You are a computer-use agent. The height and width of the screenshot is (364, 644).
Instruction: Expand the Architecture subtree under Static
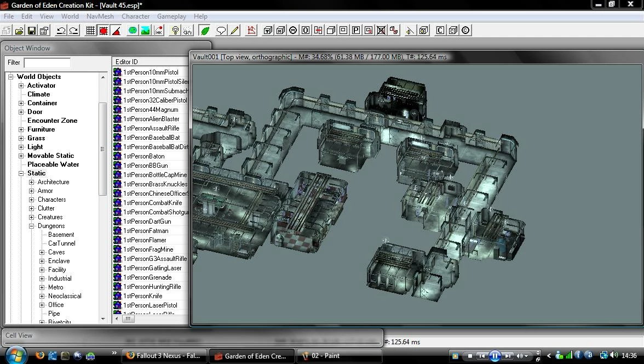click(32, 182)
